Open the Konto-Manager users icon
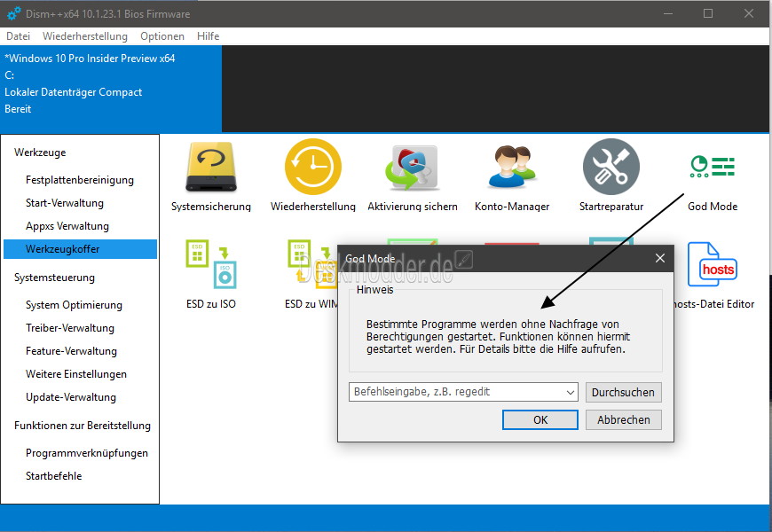The width and height of the screenshot is (772, 532). (x=512, y=167)
